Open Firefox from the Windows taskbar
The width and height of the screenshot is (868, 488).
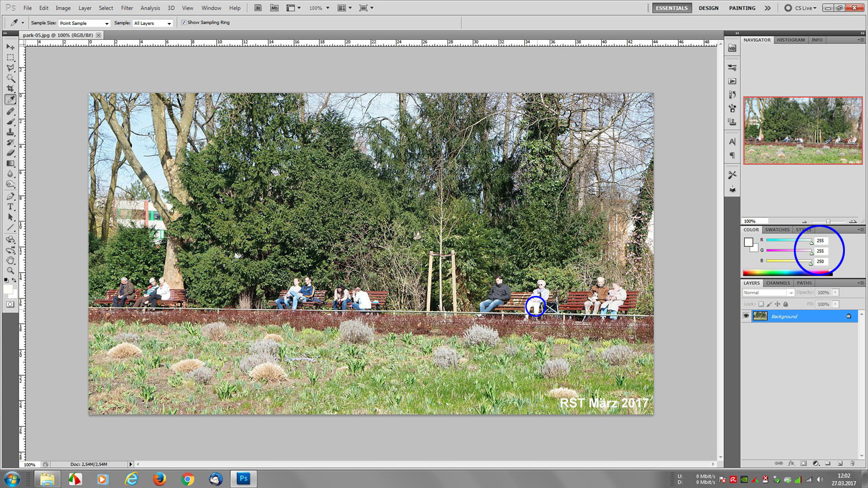pos(160,479)
